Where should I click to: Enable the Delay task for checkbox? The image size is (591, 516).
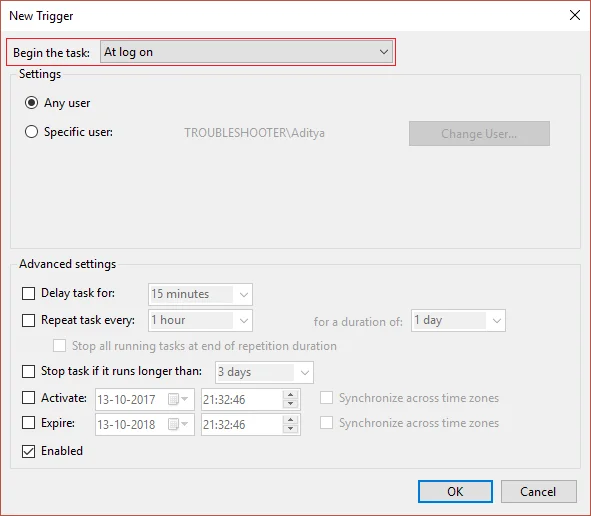point(28,293)
